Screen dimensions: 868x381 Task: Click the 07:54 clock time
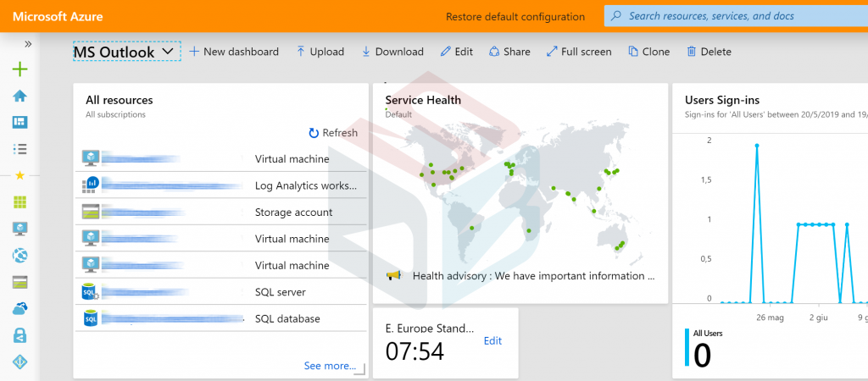coord(415,351)
